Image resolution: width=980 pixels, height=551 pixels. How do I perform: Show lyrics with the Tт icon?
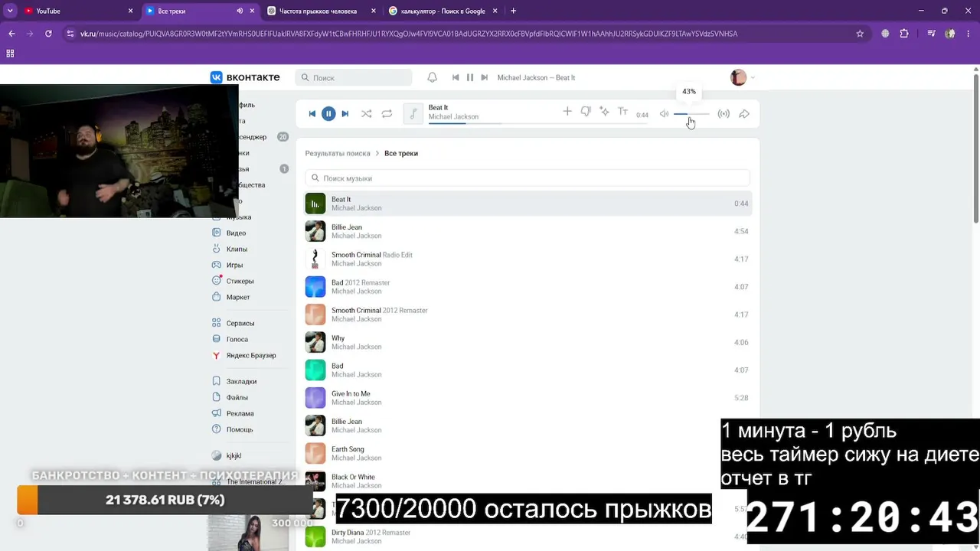(622, 112)
